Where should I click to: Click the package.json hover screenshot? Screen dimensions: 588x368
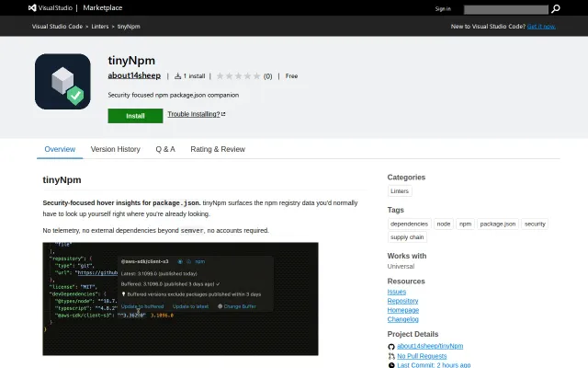click(x=180, y=299)
